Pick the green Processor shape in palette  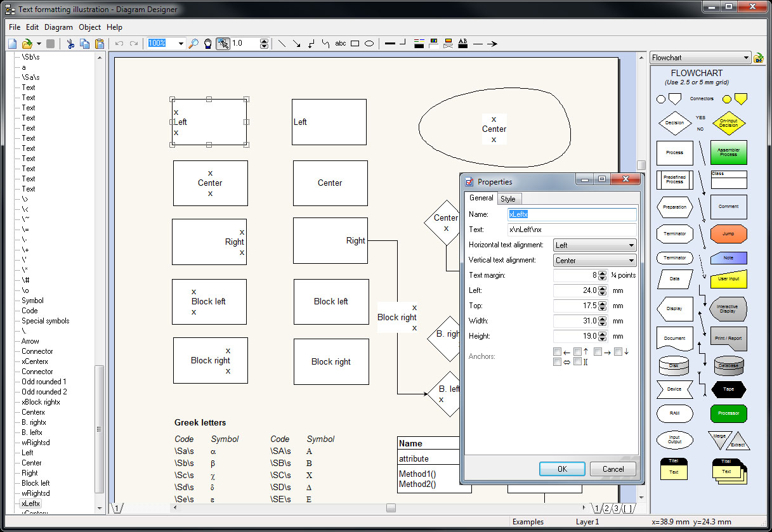click(728, 413)
